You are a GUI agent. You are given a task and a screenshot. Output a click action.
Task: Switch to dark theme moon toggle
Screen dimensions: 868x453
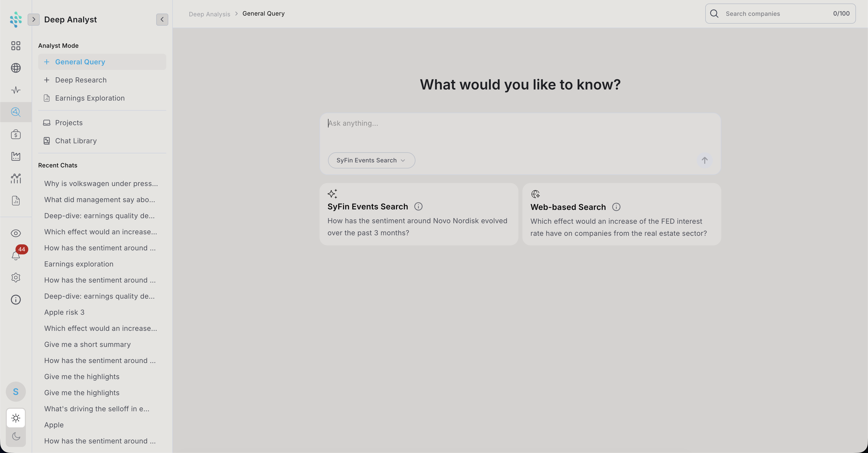[x=16, y=436]
